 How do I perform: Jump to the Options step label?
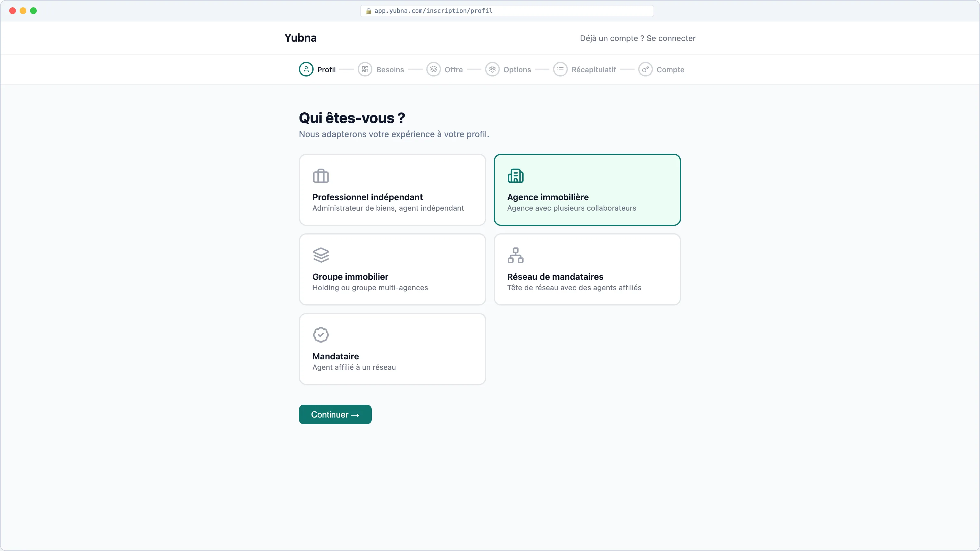tap(517, 69)
